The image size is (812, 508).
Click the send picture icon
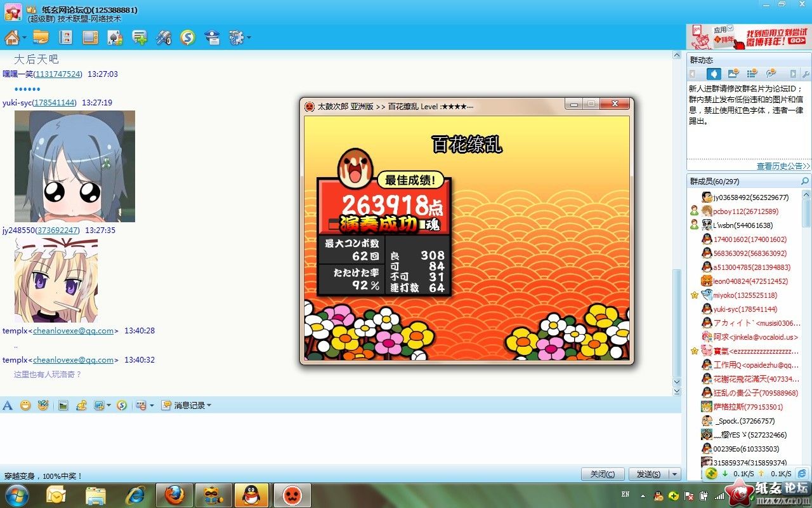pos(63,405)
